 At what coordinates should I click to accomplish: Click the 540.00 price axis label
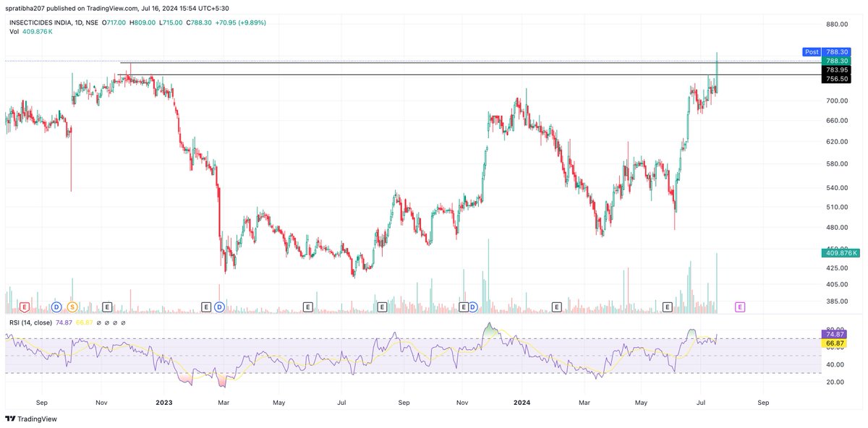click(x=838, y=188)
